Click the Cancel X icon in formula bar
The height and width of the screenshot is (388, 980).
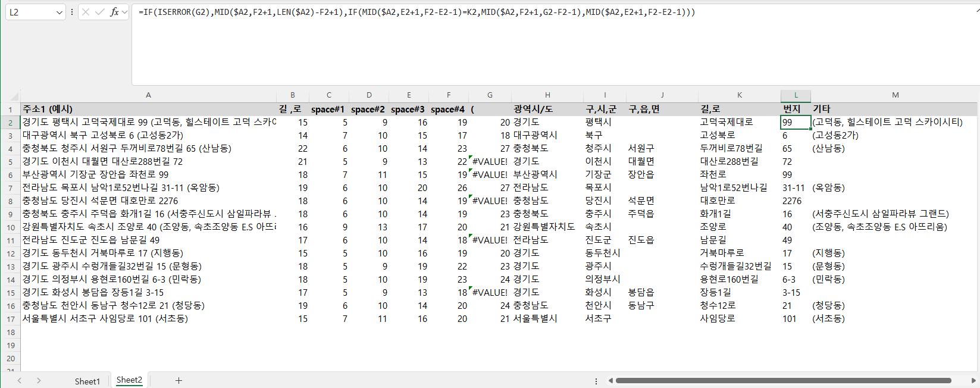point(86,12)
